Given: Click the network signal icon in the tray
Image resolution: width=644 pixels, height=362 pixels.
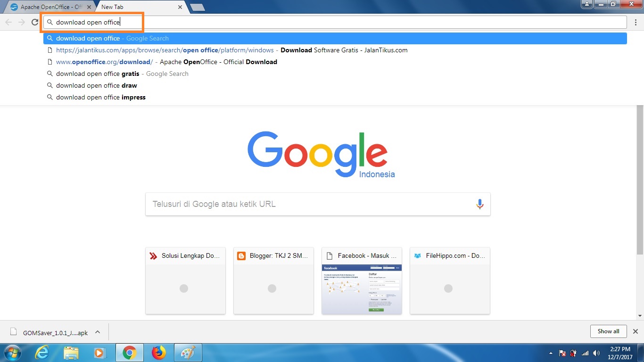Looking at the screenshot, I should pos(585,352).
